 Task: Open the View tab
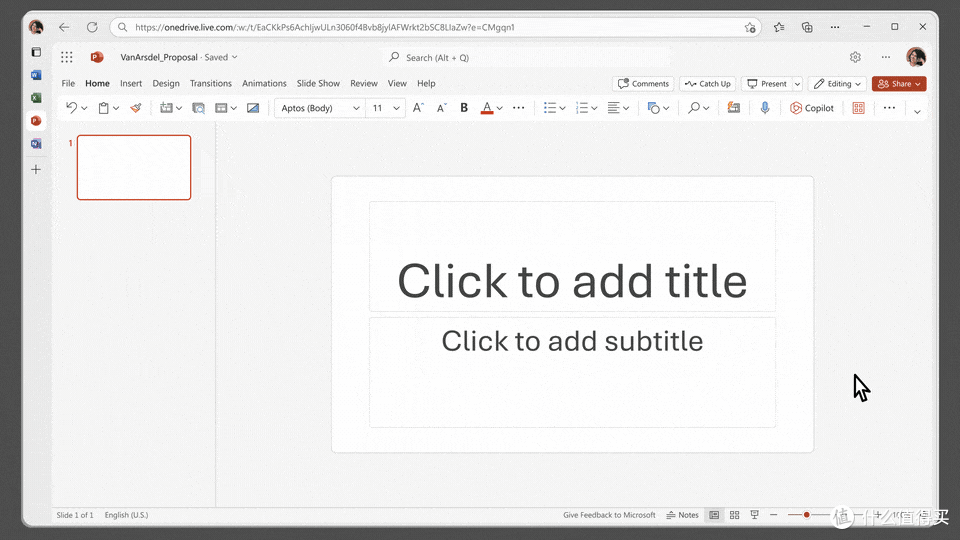[397, 83]
